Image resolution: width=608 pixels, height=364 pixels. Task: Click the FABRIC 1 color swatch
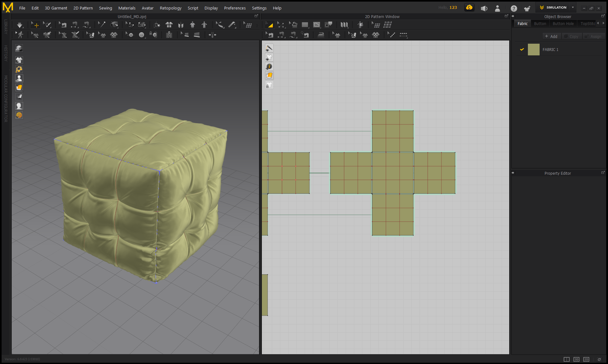pos(534,50)
